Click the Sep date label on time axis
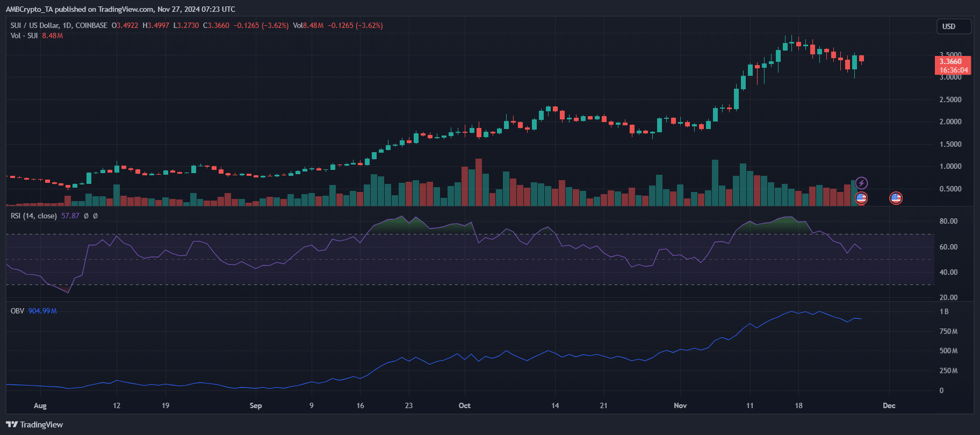980x435 pixels. pos(256,405)
